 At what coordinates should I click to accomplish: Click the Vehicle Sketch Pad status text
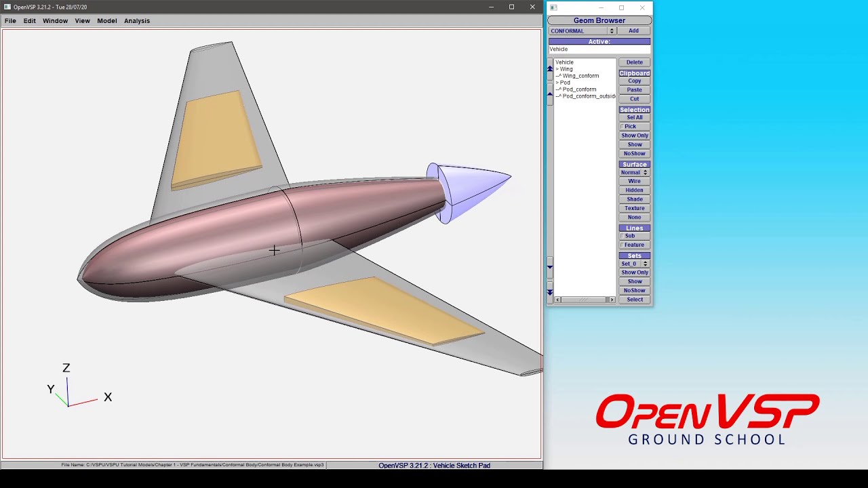click(x=434, y=466)
